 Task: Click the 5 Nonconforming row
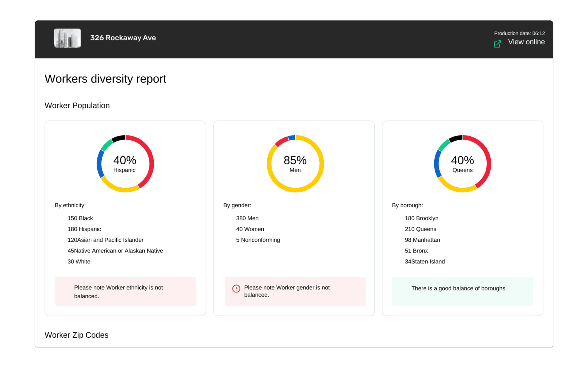click(258, 240)
